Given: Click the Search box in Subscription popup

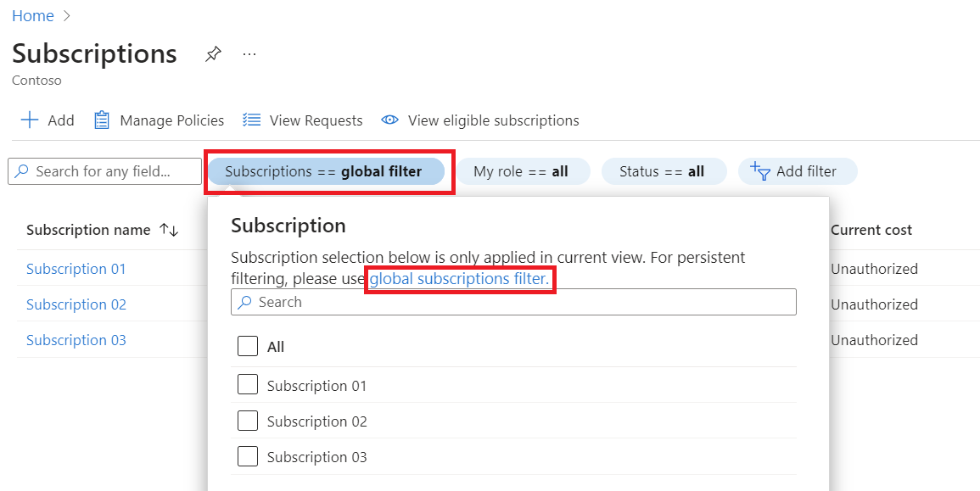Looking at the screenshot, I should 513,302.
